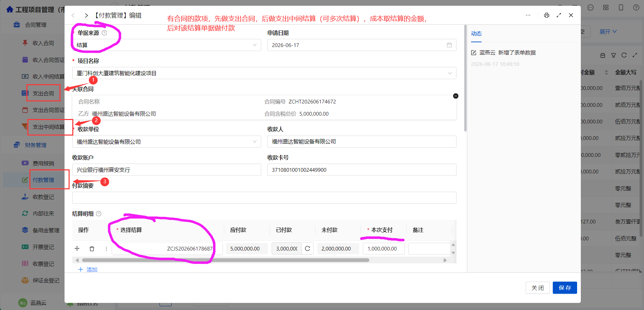This screenshot has width=644, height=310.
Task: Print the payment form using printer icon
Action: (x=546, y=15)
